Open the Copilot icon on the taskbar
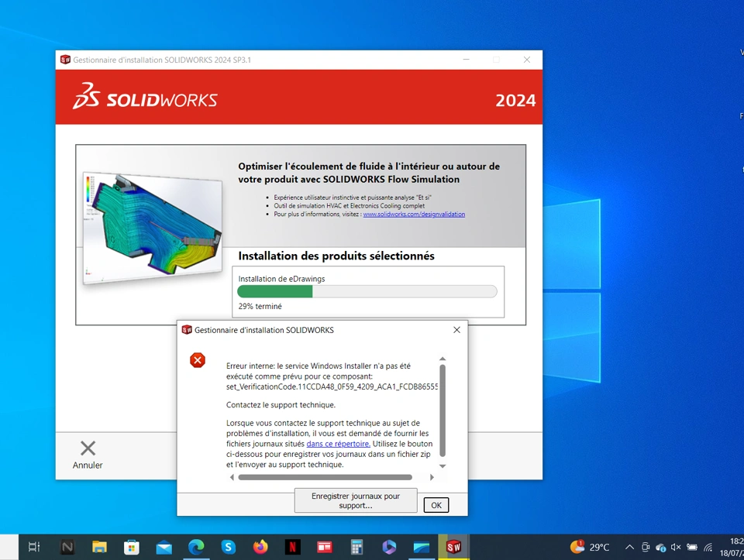This screenshot has height=560, width=744. tap(389, 547)
